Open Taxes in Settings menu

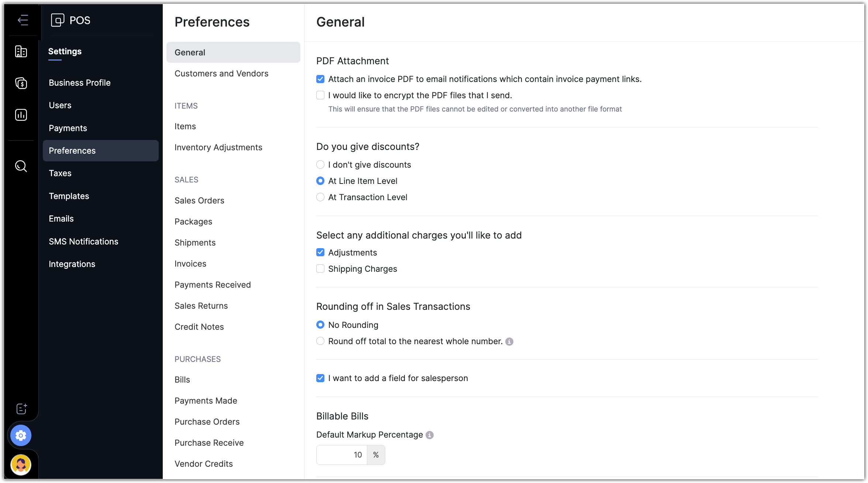[60, 173]
